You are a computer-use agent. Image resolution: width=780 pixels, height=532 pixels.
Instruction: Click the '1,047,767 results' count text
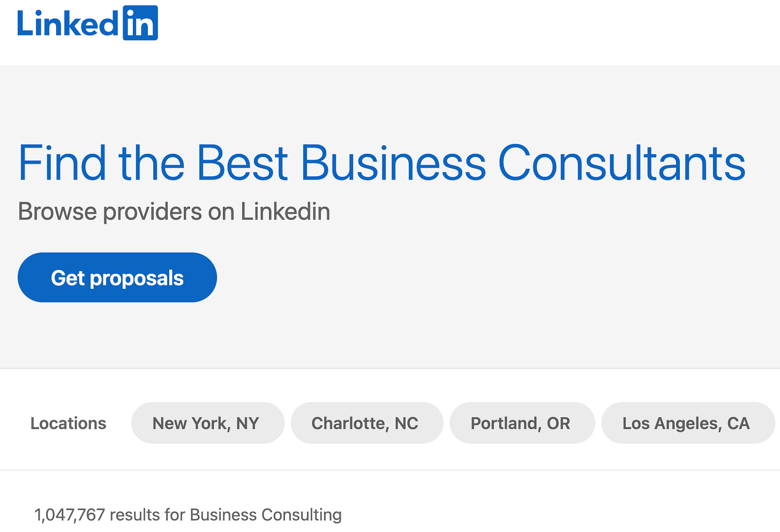pos(70,515)
